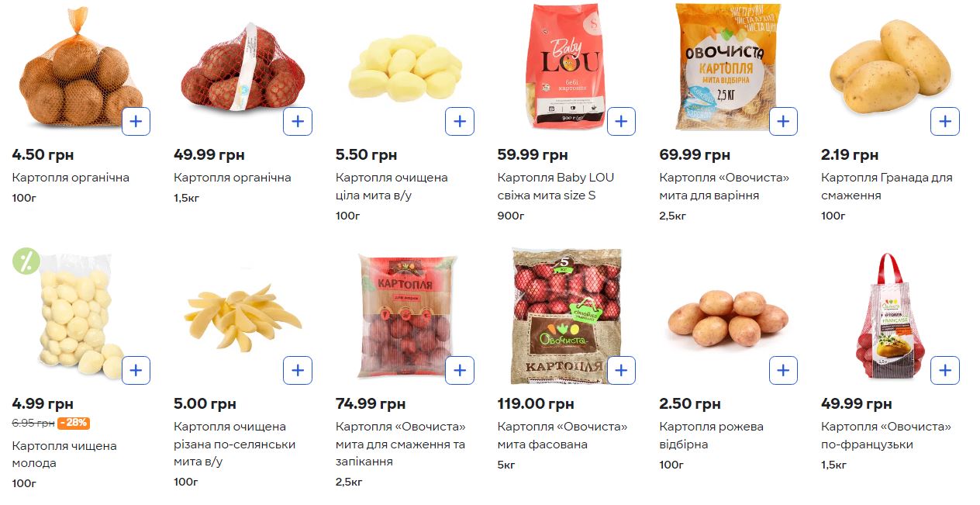Add Картопля Гранада для смаження to cart
This screenshot has height=505, width=980.
tap(944, 121)
